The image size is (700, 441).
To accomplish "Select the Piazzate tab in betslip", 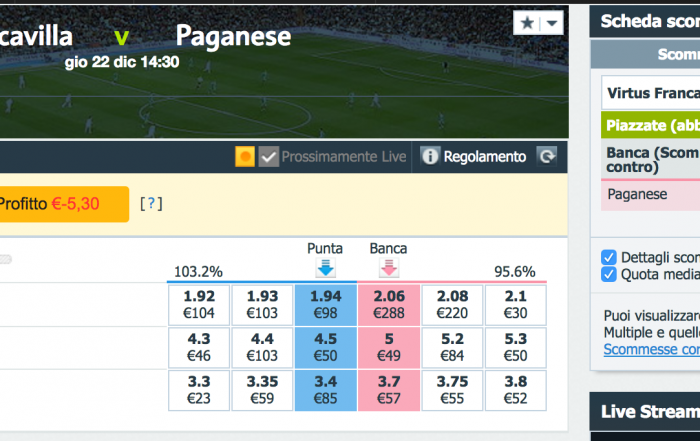I will [x=650, y=125].
